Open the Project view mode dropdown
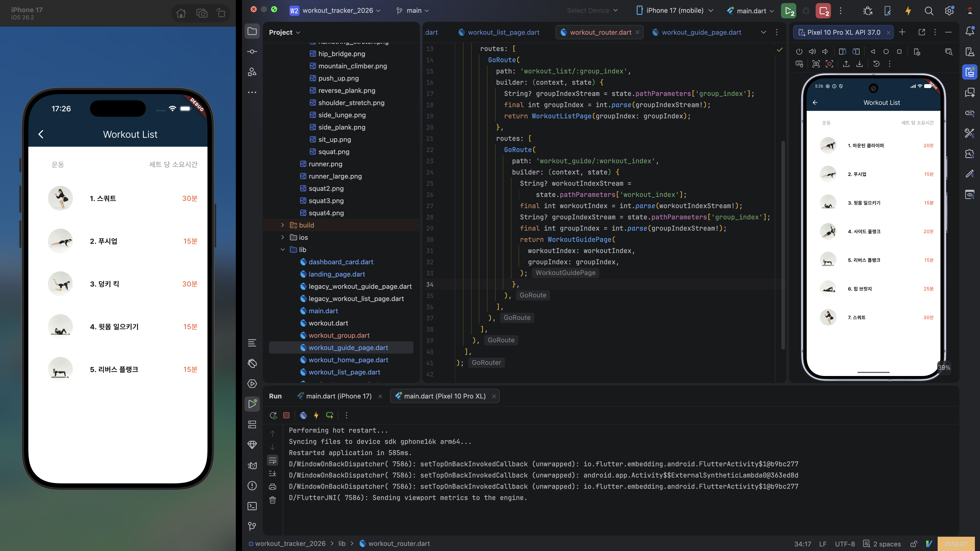 (285, 32)
